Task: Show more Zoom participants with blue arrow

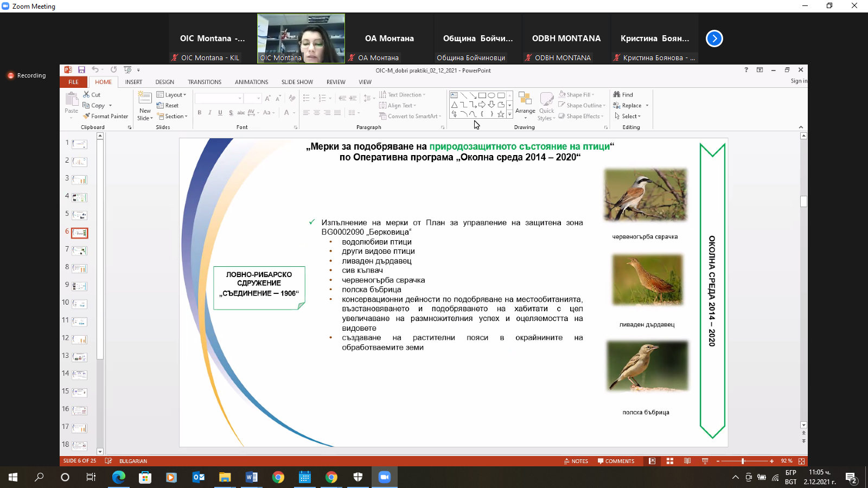Action: 714,38
